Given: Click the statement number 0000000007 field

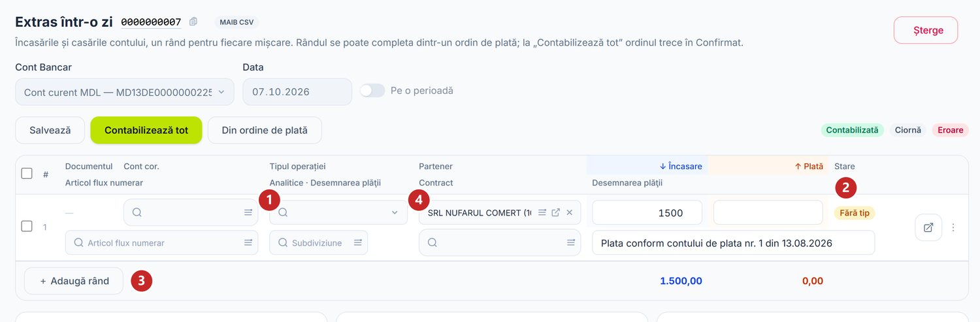Looking at the screenshot, I should pyautogui.click(x=152, y=22).
